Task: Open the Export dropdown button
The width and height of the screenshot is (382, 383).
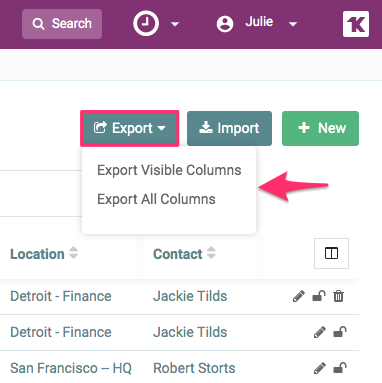Action: pyautogui.click(x=130, y=128)
